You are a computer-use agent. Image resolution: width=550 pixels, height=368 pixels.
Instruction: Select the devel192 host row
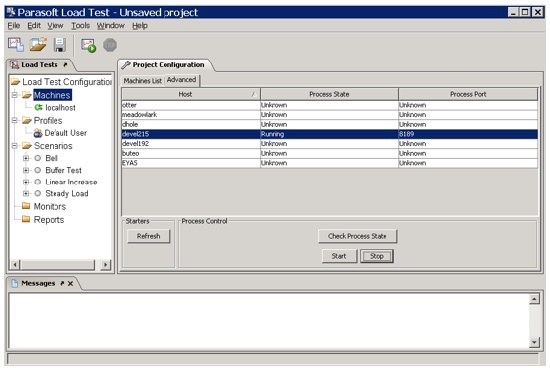point(329,143)
